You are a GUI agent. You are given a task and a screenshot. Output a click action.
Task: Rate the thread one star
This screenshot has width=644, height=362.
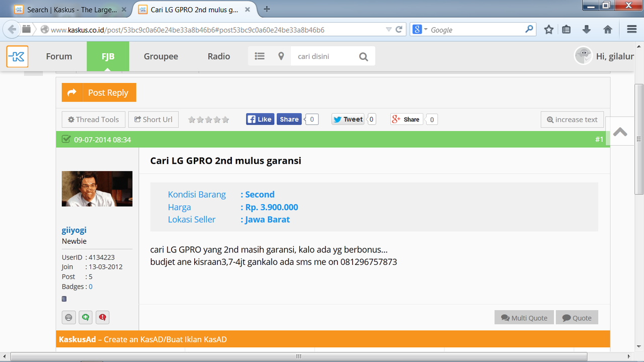pyautogui.click(x=192, y=120)
